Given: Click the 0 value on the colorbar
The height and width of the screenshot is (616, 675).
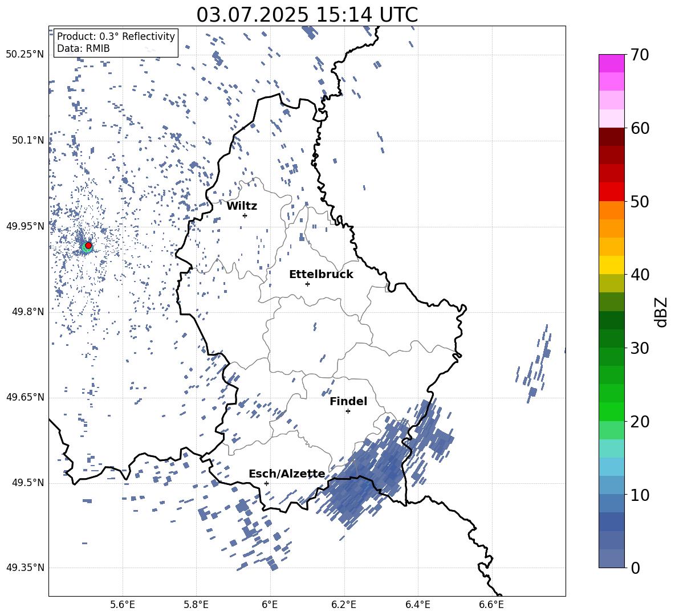Looking at the screenshot, I should click(635, 568).
